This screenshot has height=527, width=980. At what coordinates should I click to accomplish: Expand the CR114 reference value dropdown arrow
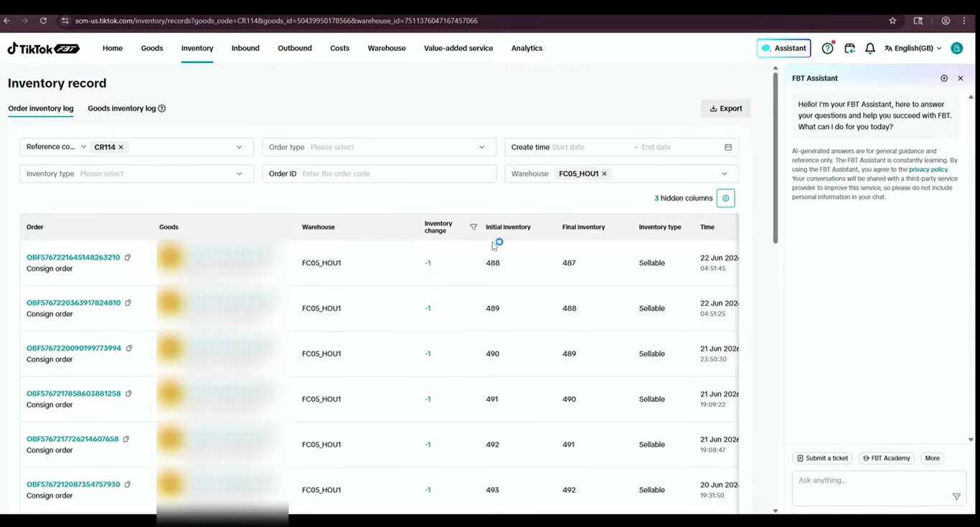239,147
